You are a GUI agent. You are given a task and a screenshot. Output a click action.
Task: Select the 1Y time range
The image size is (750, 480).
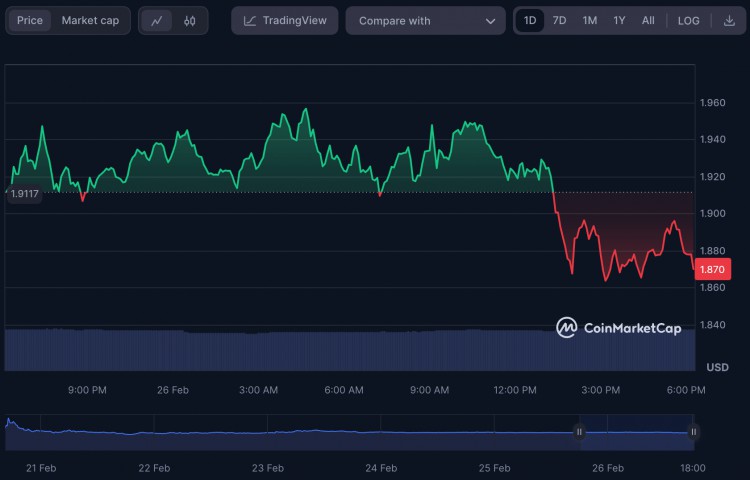619,21
